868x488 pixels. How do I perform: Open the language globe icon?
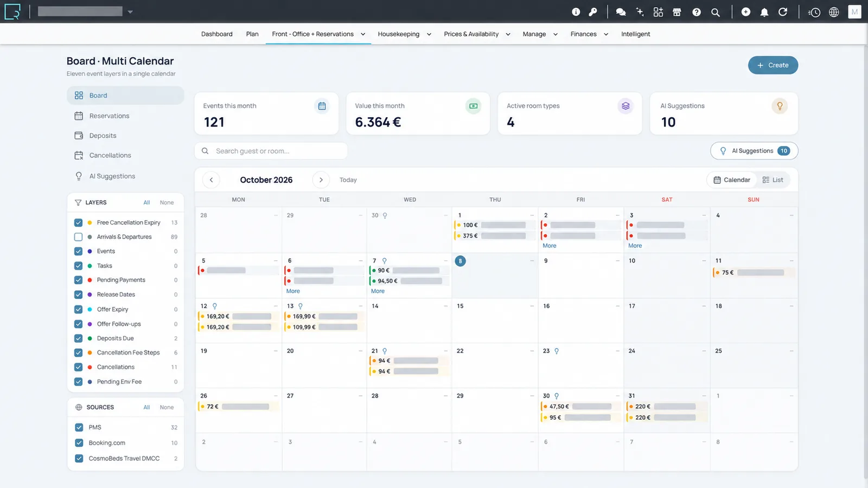coord(834,12)
